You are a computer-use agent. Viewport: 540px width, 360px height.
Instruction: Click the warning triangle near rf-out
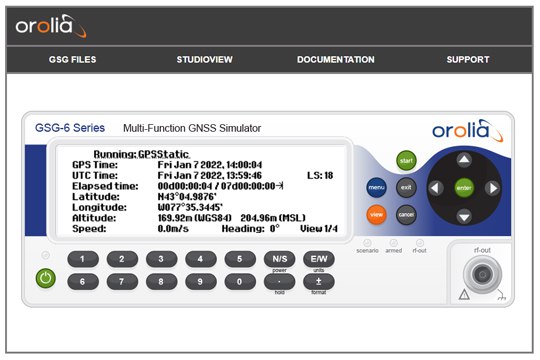tap(464, 295)
